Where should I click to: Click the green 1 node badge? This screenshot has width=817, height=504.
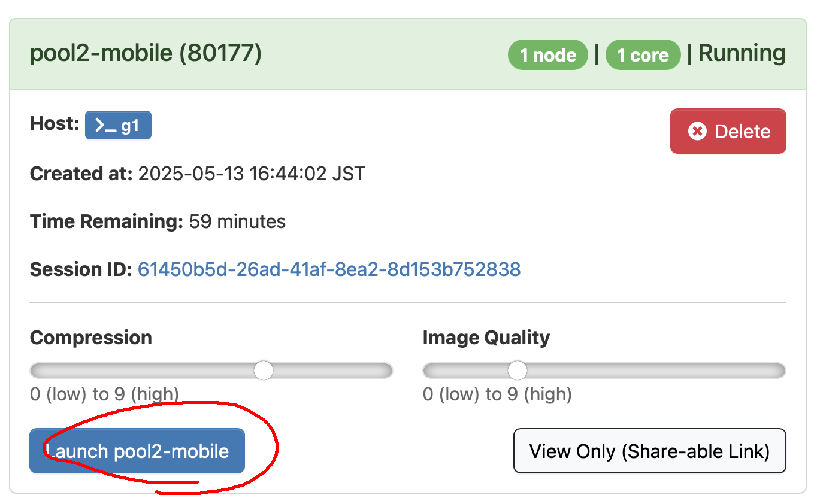(548, 55)
